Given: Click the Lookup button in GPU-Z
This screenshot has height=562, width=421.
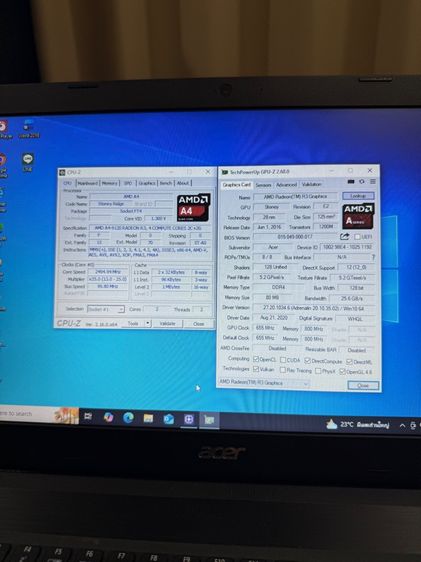Looking at the screenshot, I should 358,196.
